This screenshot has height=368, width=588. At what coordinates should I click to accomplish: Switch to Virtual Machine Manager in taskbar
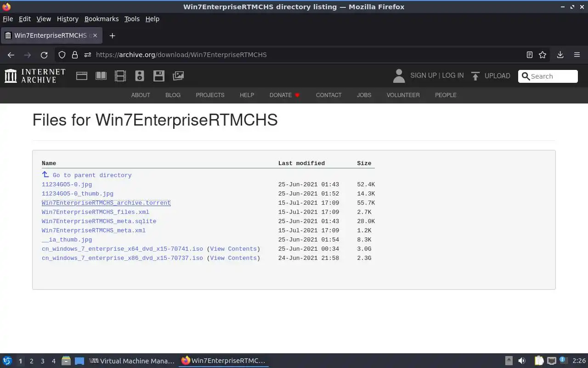(132, 361)
